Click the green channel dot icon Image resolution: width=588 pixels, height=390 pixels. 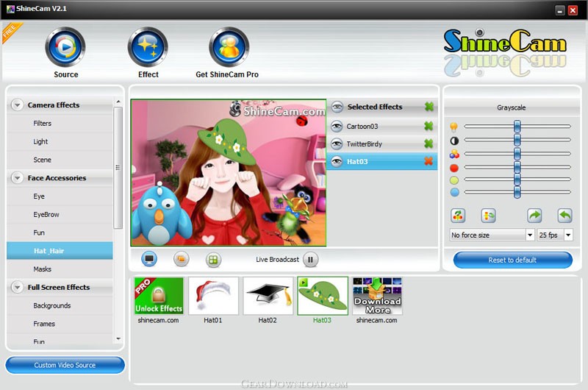click(454, 180)
